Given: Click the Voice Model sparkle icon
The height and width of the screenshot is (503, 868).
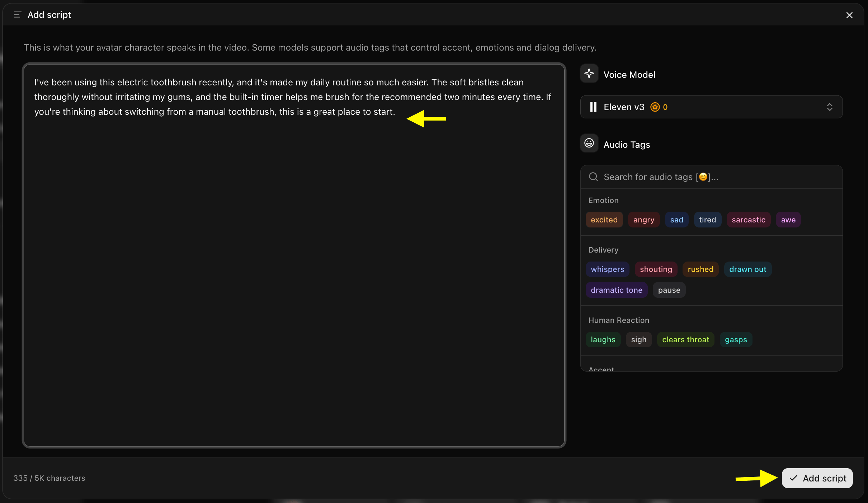Looking at the screenshot, I should [589, 74].
